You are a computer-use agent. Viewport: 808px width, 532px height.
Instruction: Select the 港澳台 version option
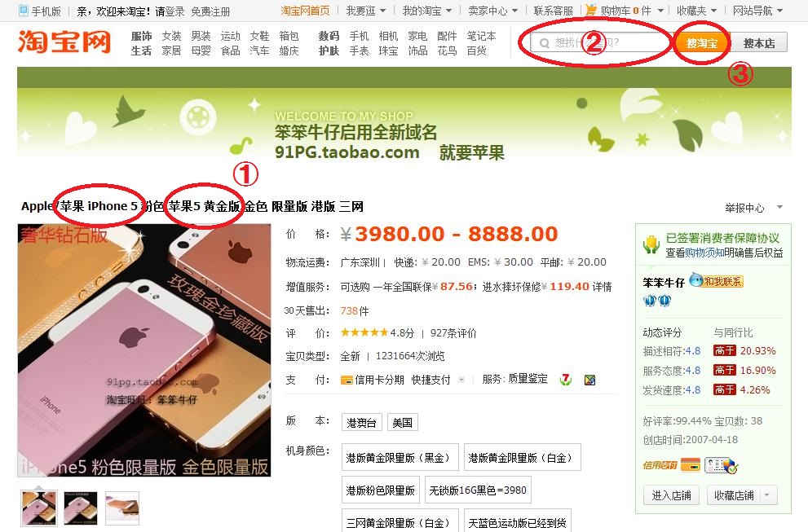pos(361,423)
